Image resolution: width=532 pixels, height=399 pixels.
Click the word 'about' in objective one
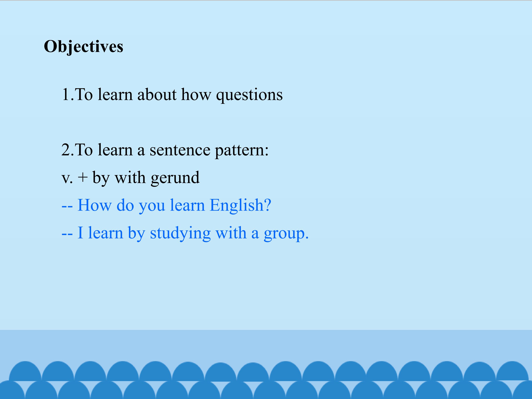click(157, 94)
